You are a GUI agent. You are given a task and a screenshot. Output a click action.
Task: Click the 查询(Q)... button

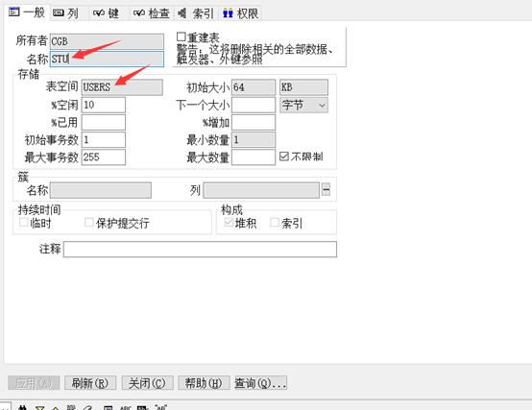tap(260, 383)
